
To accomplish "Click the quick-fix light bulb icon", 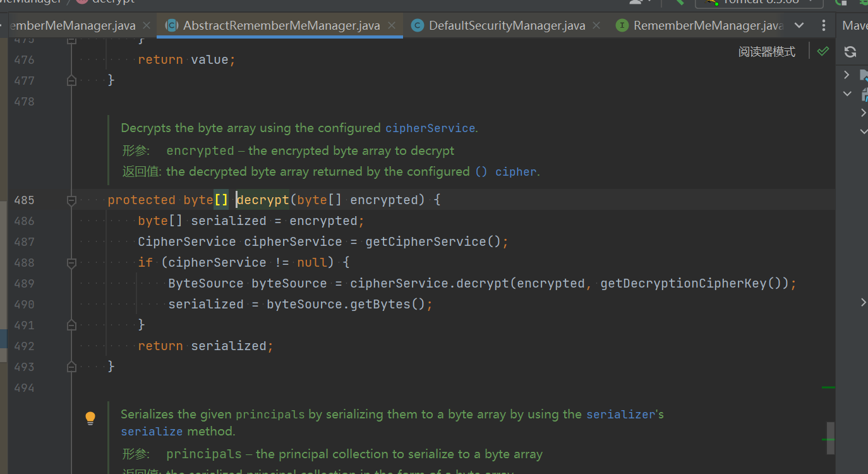I will 90,418.
